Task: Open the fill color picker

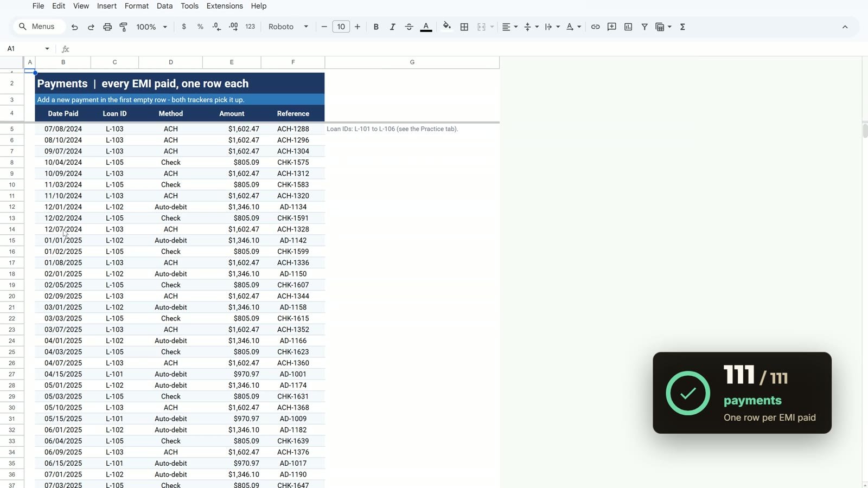Action: pyautogui.click(x=446, y=27)
